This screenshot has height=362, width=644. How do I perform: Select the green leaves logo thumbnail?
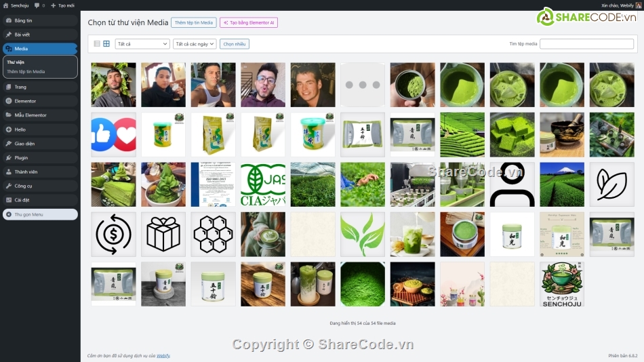(363, 234)
